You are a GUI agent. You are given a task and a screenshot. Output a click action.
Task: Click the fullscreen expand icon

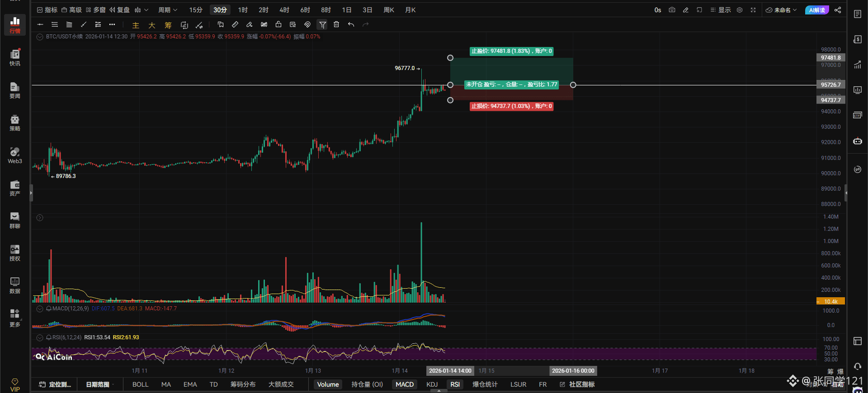pos(753,10)
